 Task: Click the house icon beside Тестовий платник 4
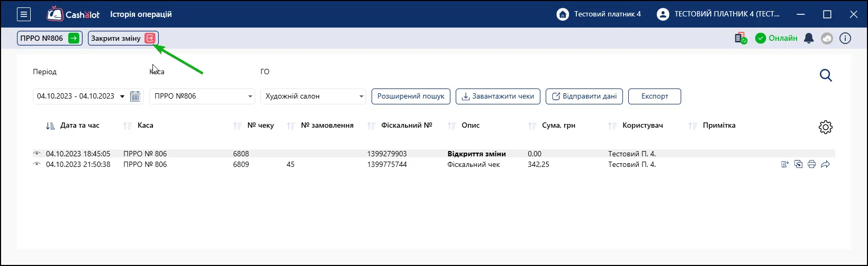(x=563, y=14)
